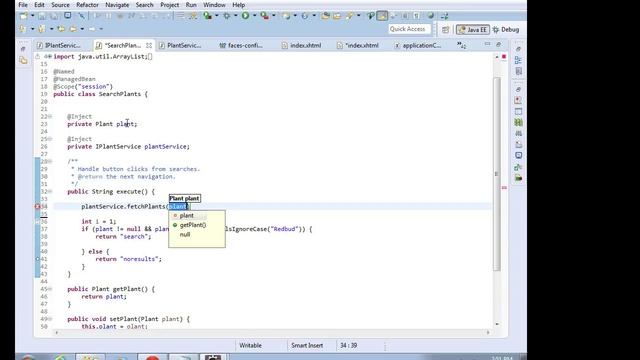The image size is (640, 360).
Task: Click the Run on Server toolbar icon
Action: pyautogui.click(x=207, y=16)
